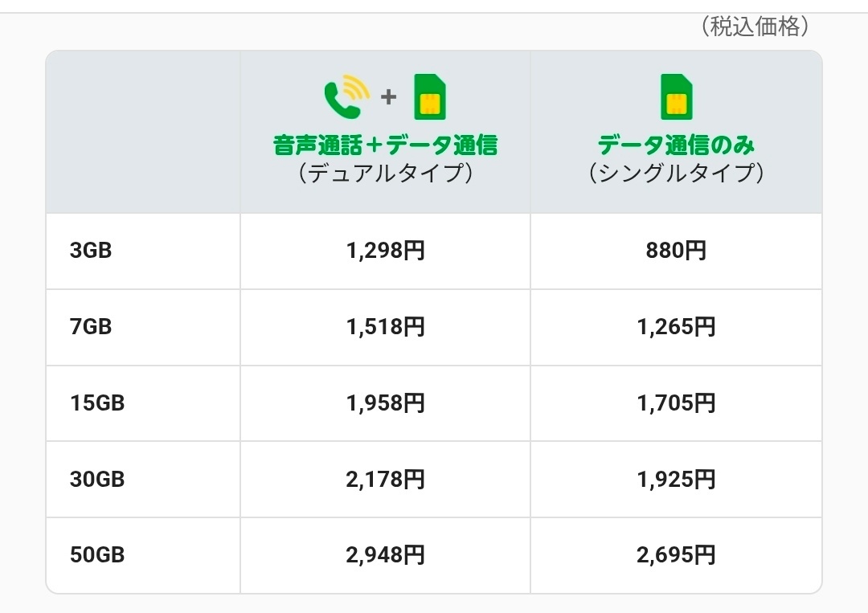The image size is (868, 613).
Task: Click the 1,298円 dual-type price
Action: (385, 251)
